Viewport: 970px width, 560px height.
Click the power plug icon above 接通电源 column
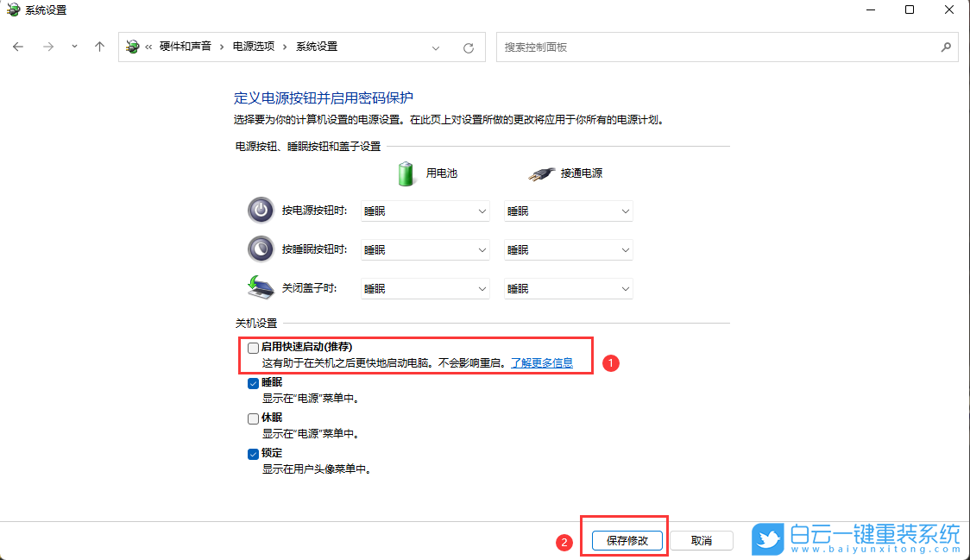(541, 172)
